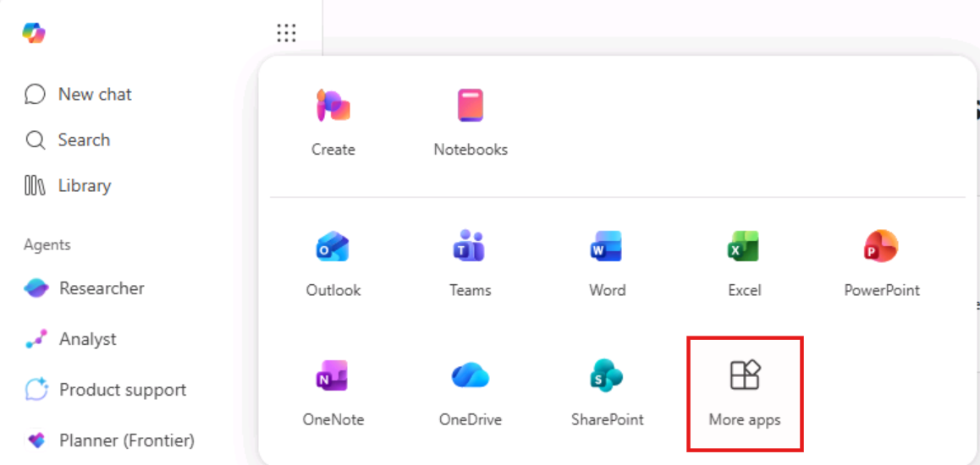
Task: Start a New chat
Action: click(x=78, y=94)
